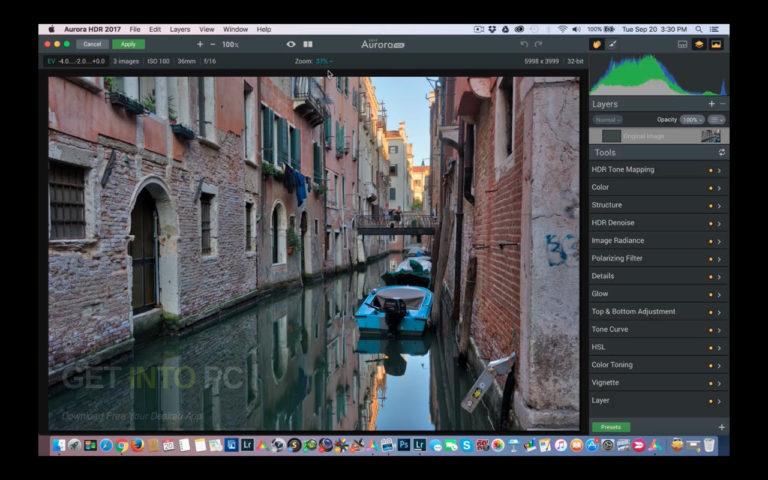This screenshot has width=768, height=480.
Task: Open iTunes from the dock
Action: coord(560,445)
